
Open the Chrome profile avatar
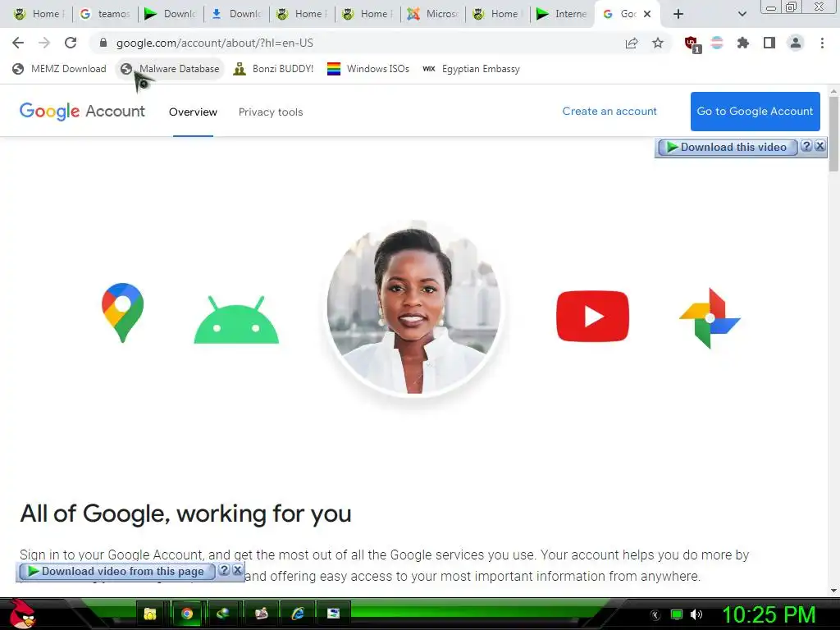coord(796,43)
